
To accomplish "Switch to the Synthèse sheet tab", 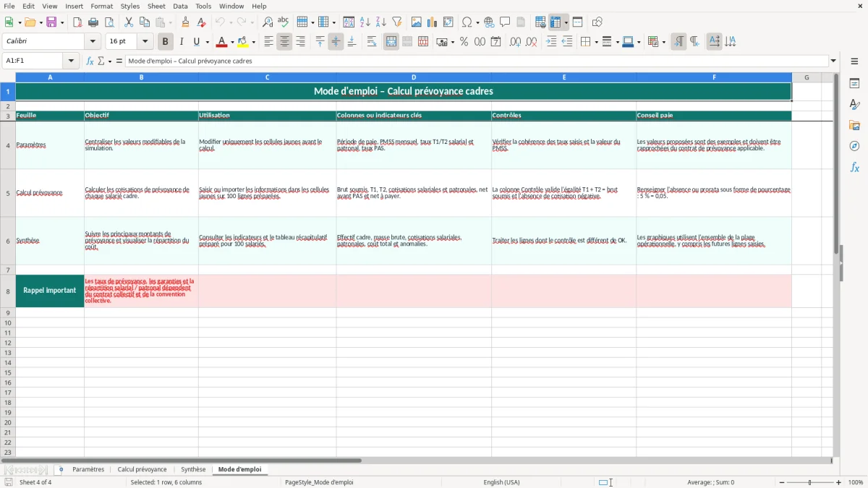I will pos(193,469).
